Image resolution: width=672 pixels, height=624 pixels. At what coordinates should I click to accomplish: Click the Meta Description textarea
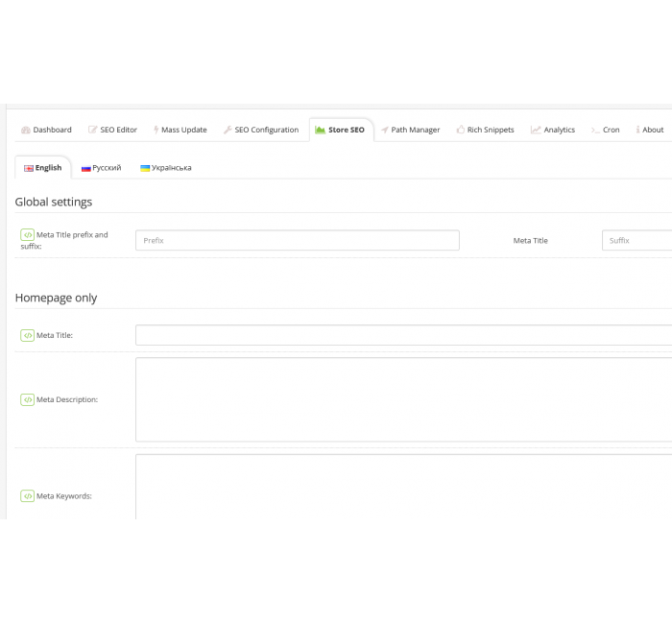pos(404,399)
